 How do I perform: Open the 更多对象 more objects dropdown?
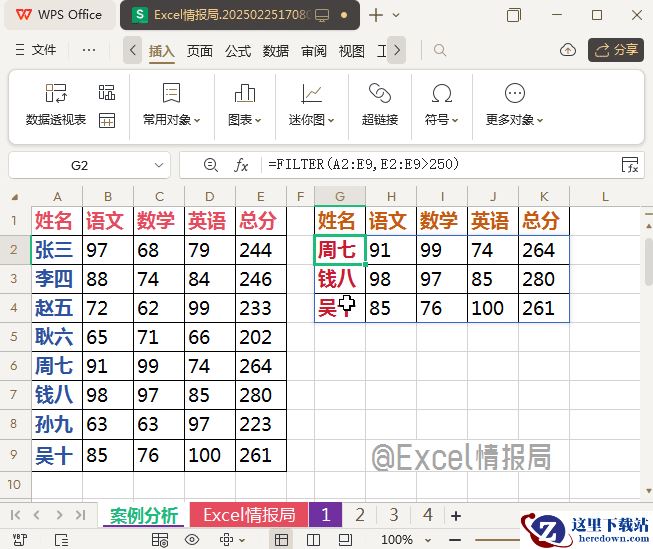[x=514, y=104]
